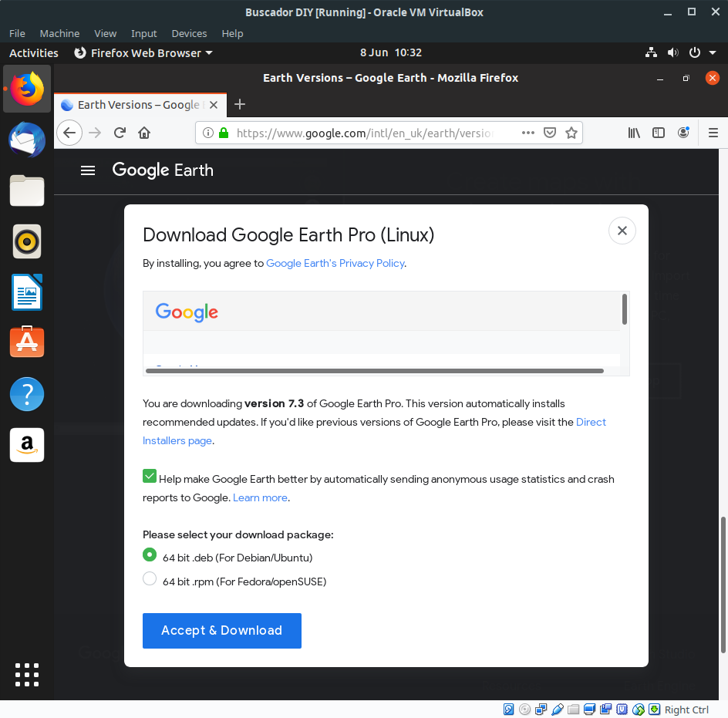Viewport: 728px width, 718px height.
Task: Open the network status indicator
Action: (651, 52)
